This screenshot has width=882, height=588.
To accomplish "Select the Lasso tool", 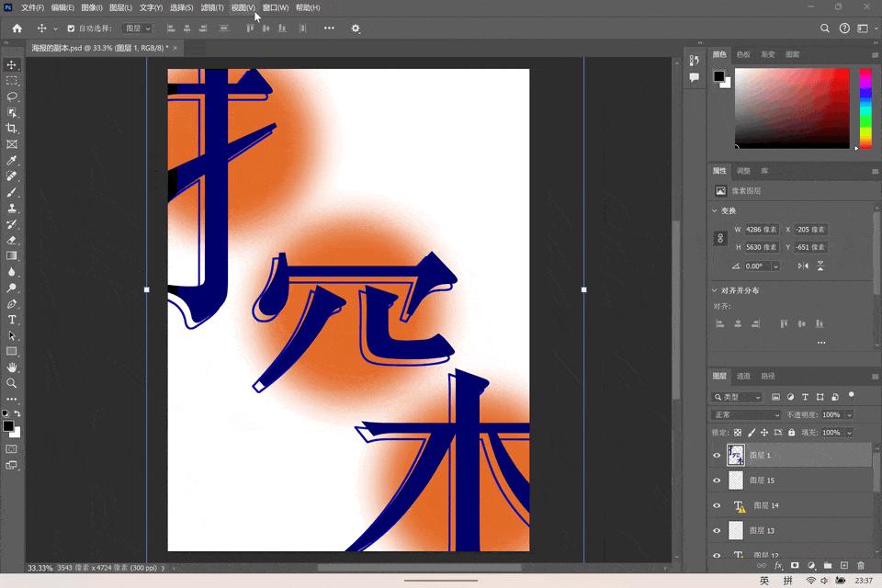I will click(x=12, y=96).
